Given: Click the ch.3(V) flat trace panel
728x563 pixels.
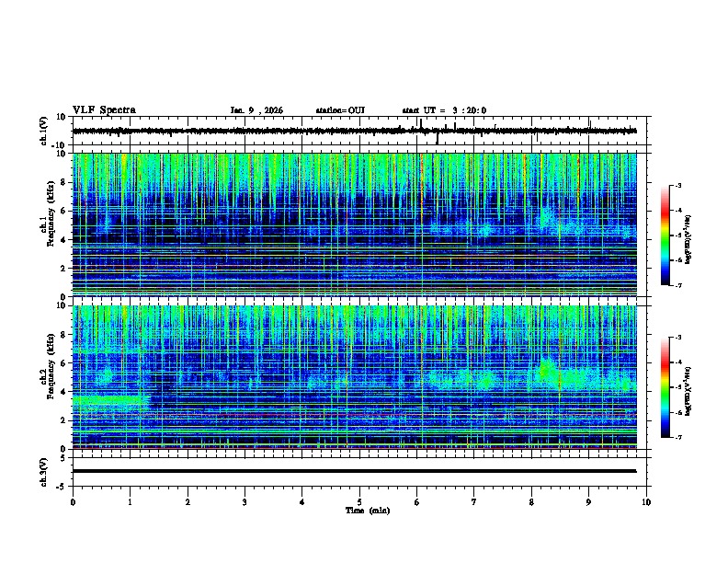Looking at the screenshot, I should click(359, 472).
